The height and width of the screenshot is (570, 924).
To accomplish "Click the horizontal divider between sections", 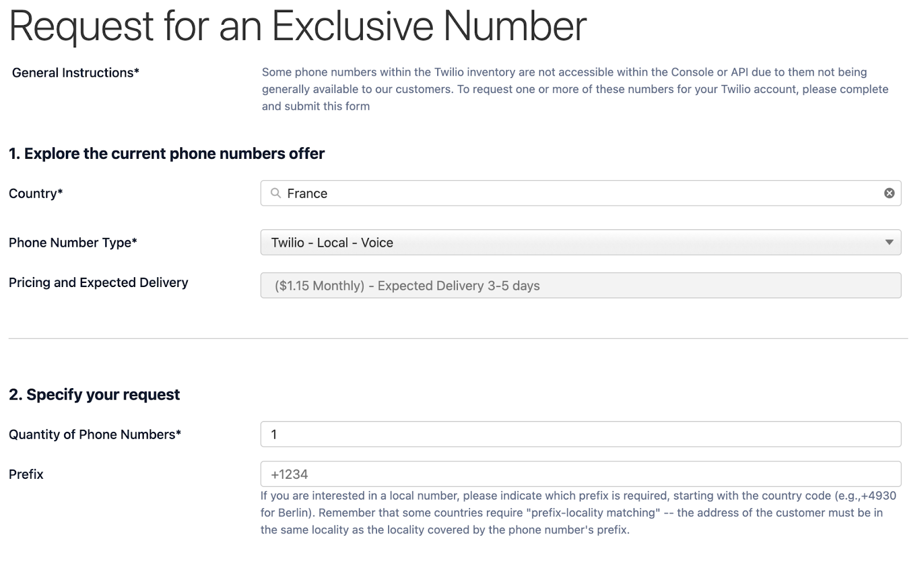I will (x=459, y=338).
